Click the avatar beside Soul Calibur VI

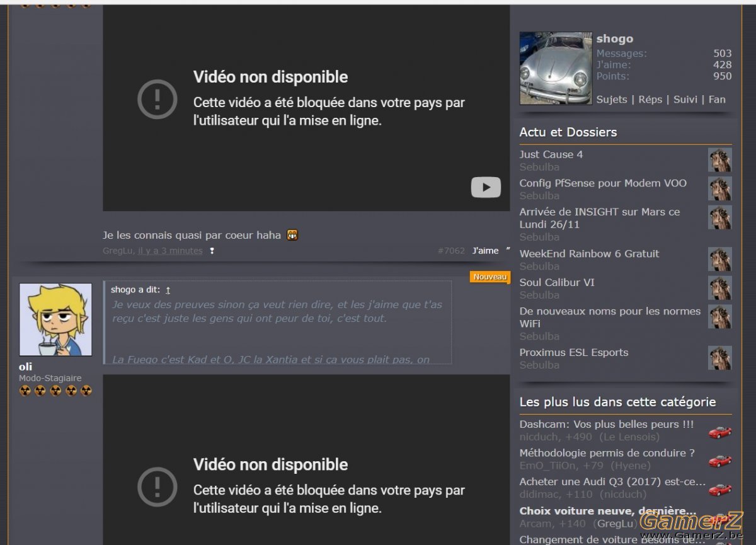pyautogui.click(x=719, y=288)
